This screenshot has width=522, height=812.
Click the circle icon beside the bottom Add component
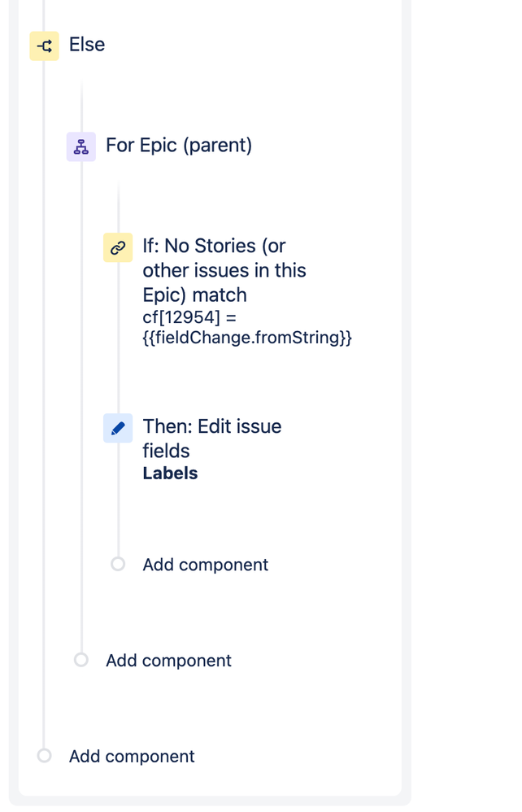pos(44,756)
